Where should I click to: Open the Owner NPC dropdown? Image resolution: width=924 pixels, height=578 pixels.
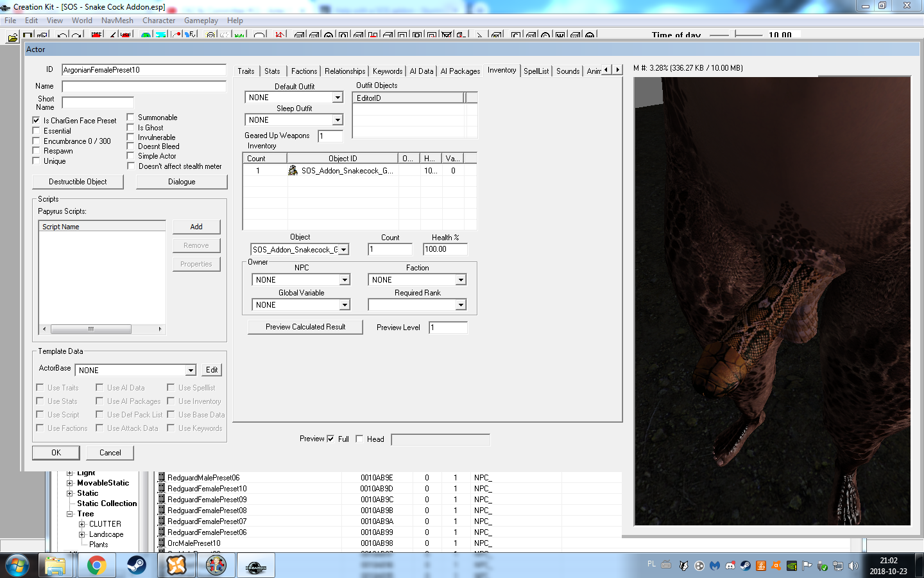pos(345,280)
